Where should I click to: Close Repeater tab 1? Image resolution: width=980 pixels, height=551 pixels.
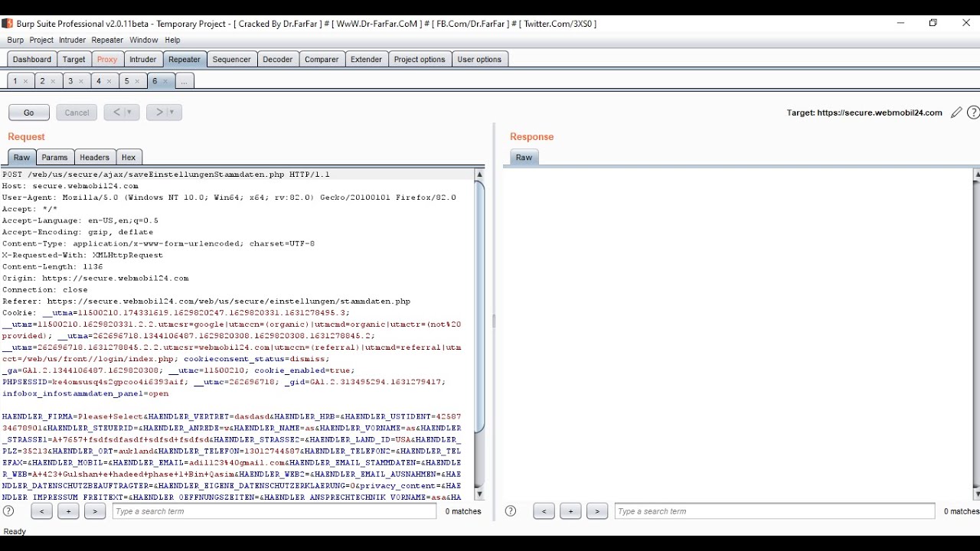(x=25, y=81)
